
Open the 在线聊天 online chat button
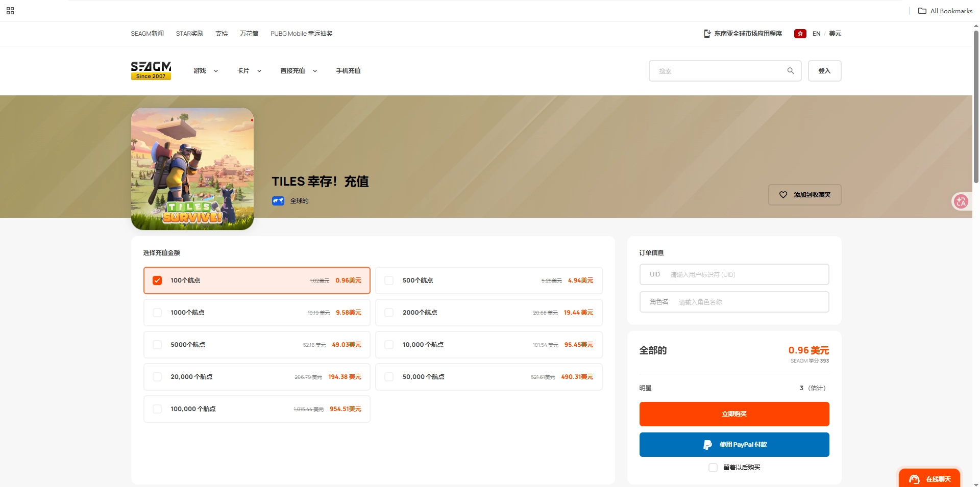click(929, 479)
